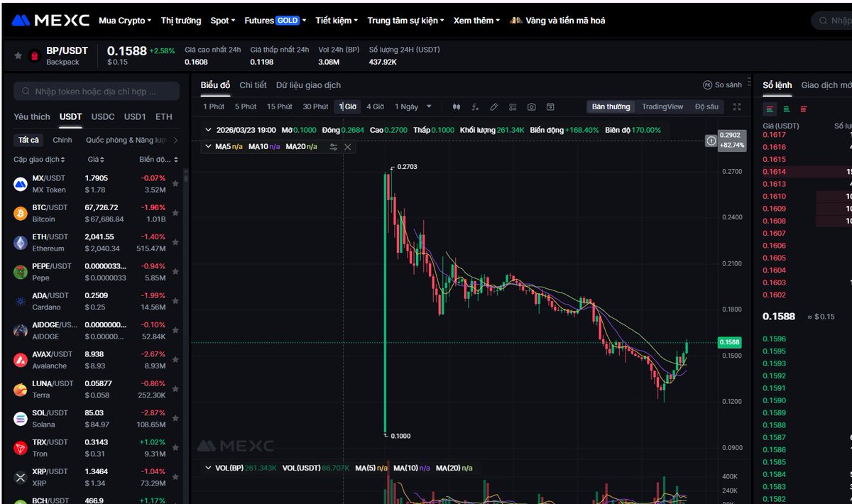The height and width of the screenshot is (504, 852).
Task: Switch chart to TradingView mode
Action: coord(662,106)
